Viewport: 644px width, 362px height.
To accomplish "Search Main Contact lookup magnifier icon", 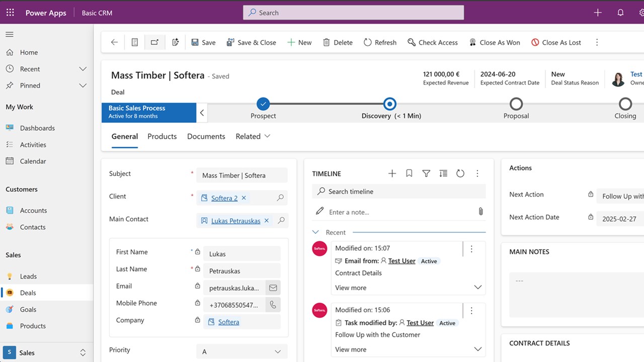I will point(281,220).
